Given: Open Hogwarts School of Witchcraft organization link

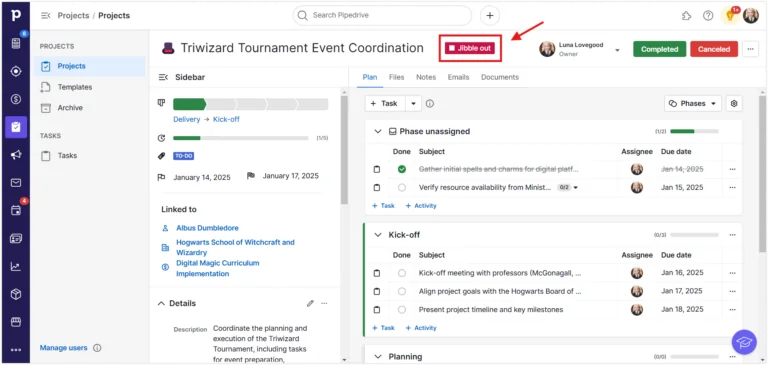Looking at the screenshot, I should pyautogui.click(x=235, y=247).
